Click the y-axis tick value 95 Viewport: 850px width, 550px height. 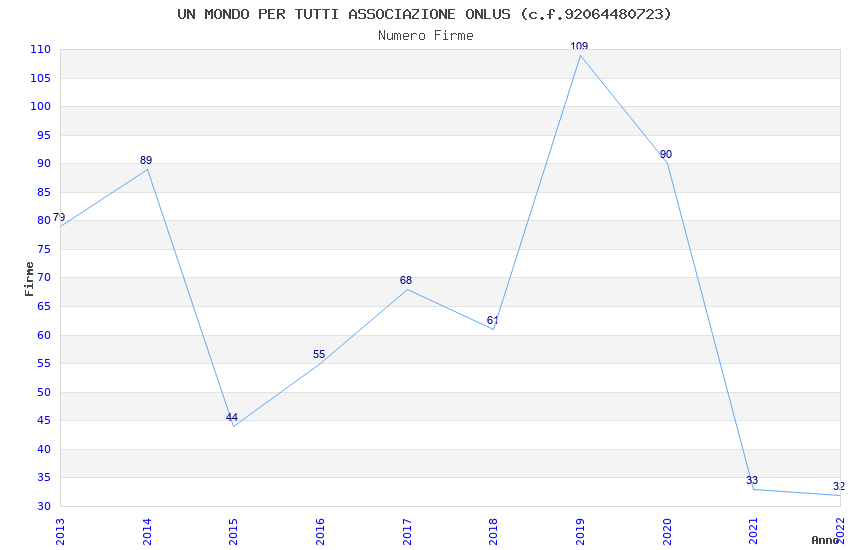[43, 135]
